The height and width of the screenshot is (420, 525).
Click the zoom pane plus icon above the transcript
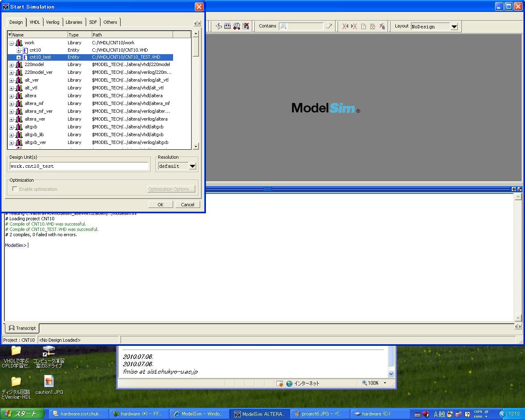click(x=514, y=189)
